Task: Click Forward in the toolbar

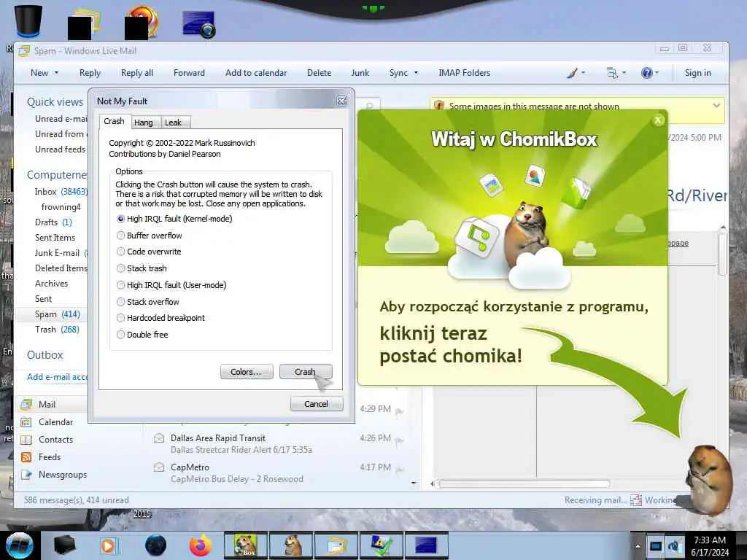Action: pyautogui.click(x=189, y=73)
